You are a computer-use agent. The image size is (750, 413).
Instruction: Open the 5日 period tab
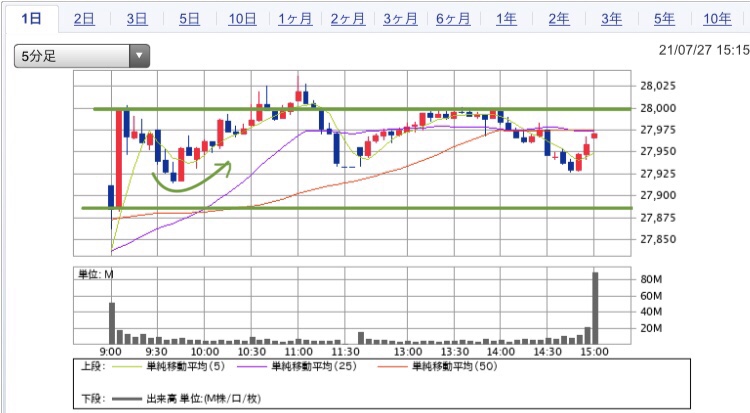point(189,19)
